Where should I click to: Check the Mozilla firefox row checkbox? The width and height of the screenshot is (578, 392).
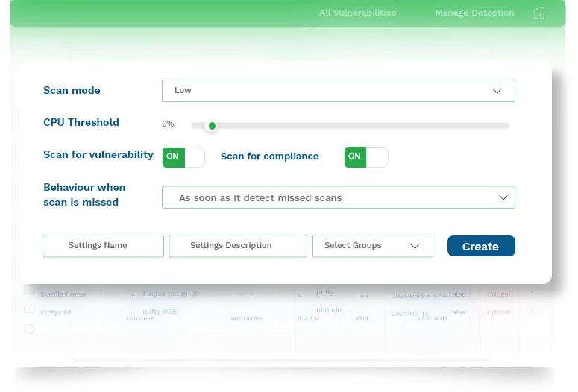(x=29, y=290)
